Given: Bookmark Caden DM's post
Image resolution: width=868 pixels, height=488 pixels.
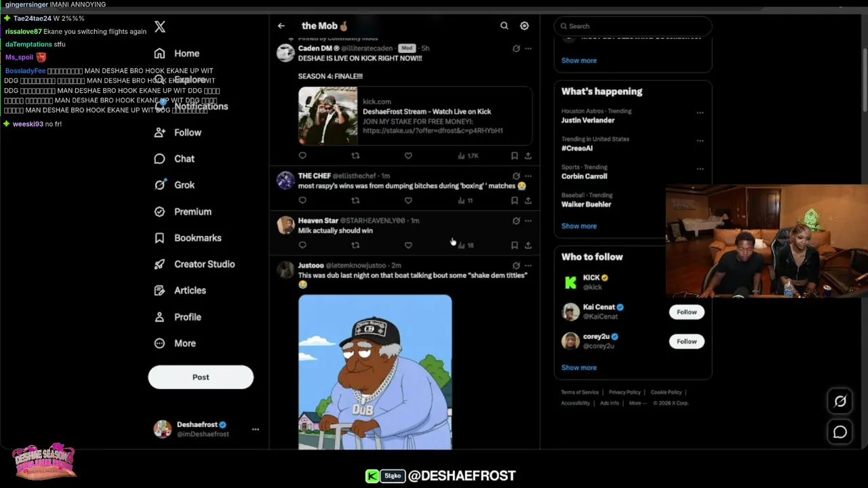Looking at the screenshot, I should pos(515,156).
